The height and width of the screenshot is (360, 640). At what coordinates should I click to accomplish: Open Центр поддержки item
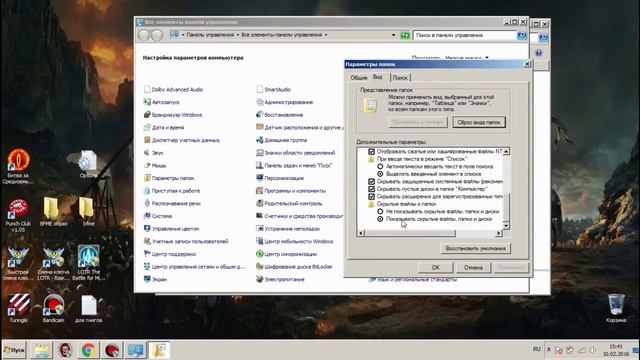[x=170, y=254]
